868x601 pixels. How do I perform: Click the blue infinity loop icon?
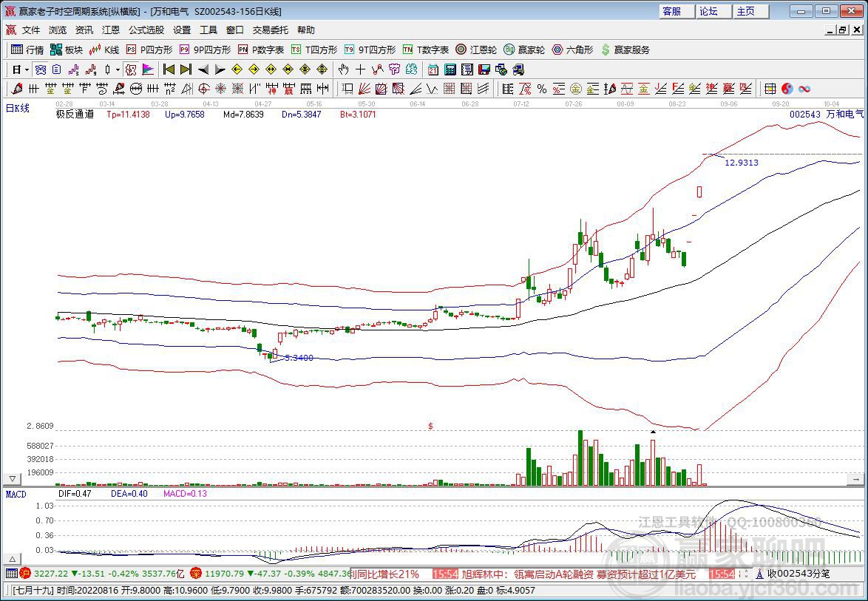click(x=804, y=89)
